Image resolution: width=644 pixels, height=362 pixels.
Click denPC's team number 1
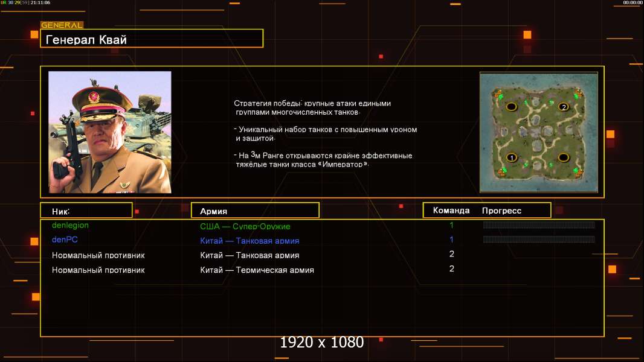[x=451, y=240]
